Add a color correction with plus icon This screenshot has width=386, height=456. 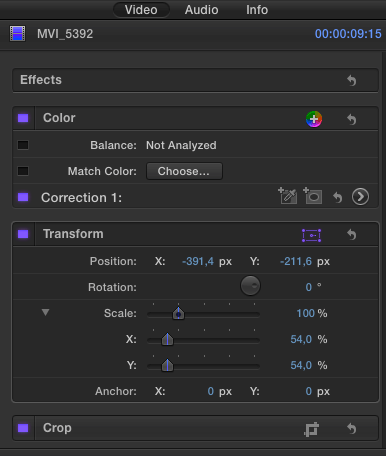pyautogui.click(x=314, y=119)
